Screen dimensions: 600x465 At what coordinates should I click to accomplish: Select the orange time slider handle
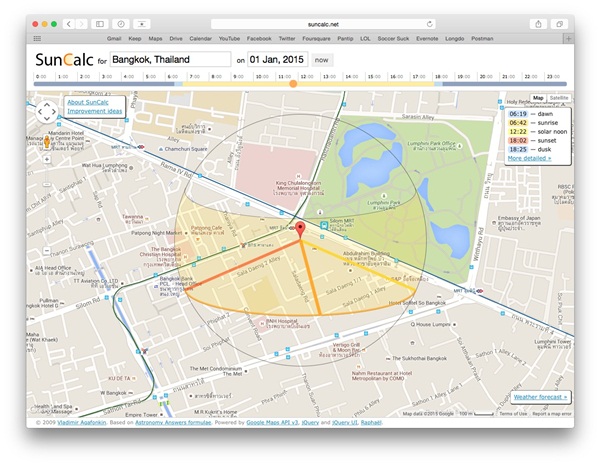tap(293, 84)
